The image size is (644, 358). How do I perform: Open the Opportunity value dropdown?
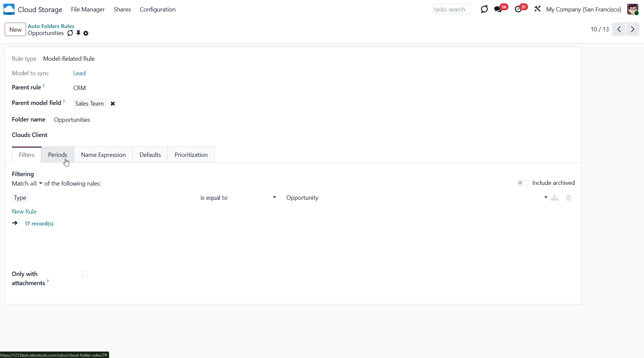[416, 198]
